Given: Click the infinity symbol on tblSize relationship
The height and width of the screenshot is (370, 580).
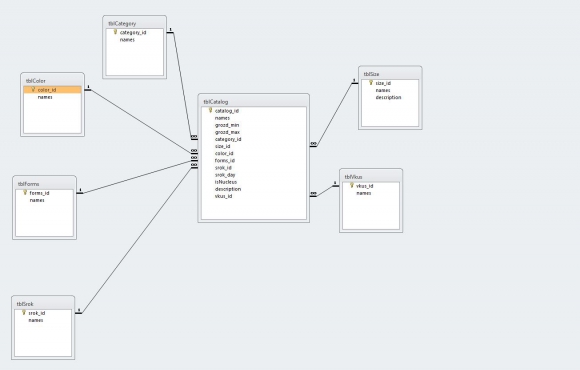Looking at the screenshot, I should 313,144.
